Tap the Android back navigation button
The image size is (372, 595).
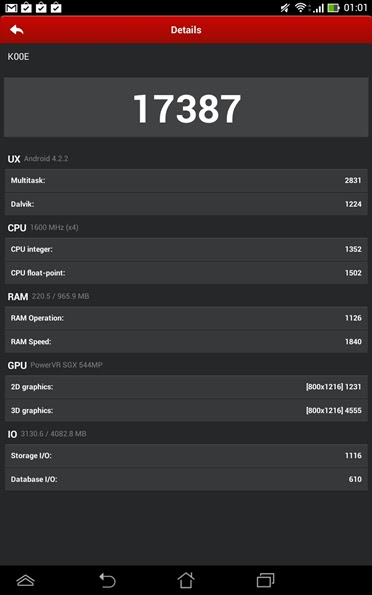(107, 580)
